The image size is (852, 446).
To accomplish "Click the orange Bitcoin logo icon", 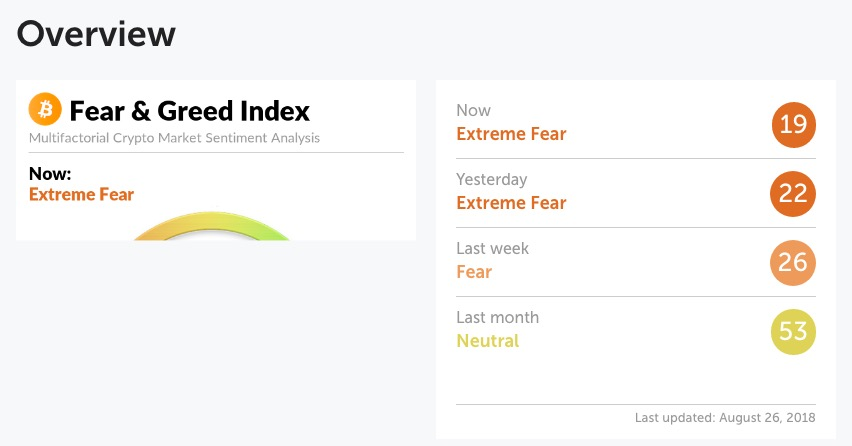I will pyautogui.click(x=45, y=109).
